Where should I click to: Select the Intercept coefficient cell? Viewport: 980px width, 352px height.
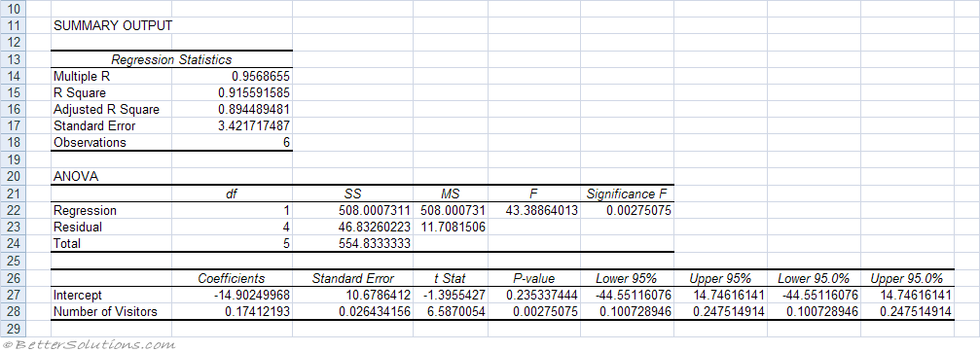(x=232, y=295)
